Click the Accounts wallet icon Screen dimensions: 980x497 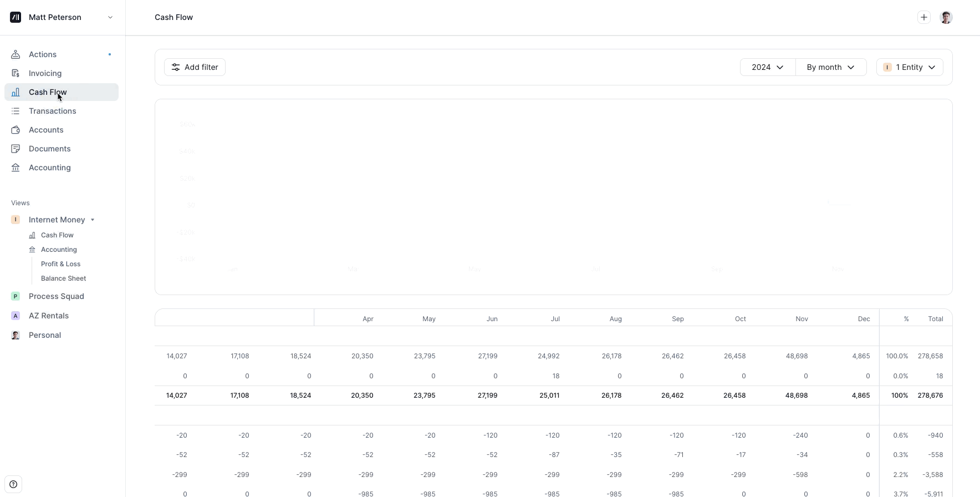coord(16,130)
